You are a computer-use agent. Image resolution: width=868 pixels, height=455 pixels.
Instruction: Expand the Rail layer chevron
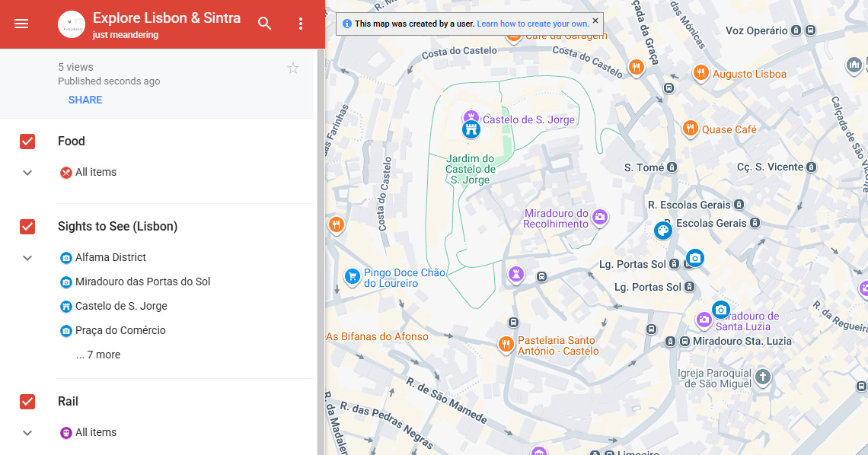pos(27,433)
